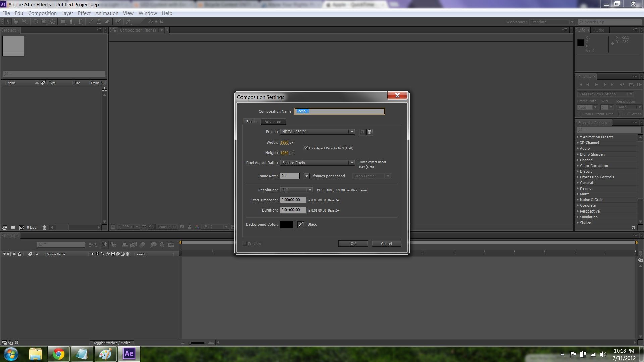Viewport: 644px width, 362px height.
Task: Expand the Resolution Full dropdown
Action: (296, 190)
